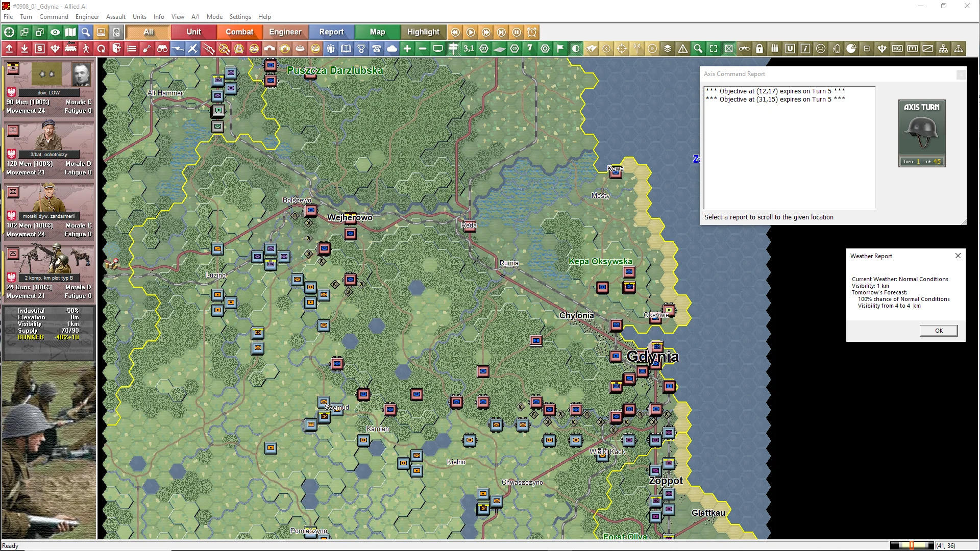Toggle the eye visibility icon
Screen dimensions: 980x551
[55, 32]
